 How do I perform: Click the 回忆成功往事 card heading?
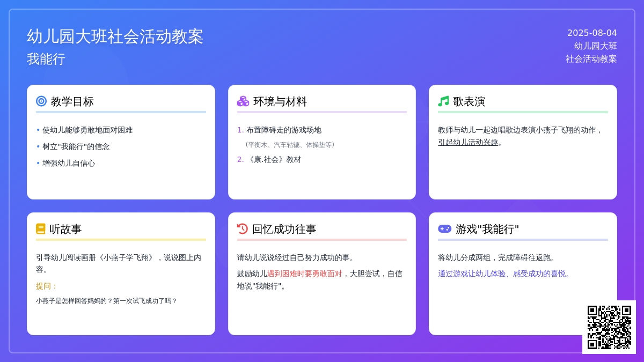coord(284,229)
